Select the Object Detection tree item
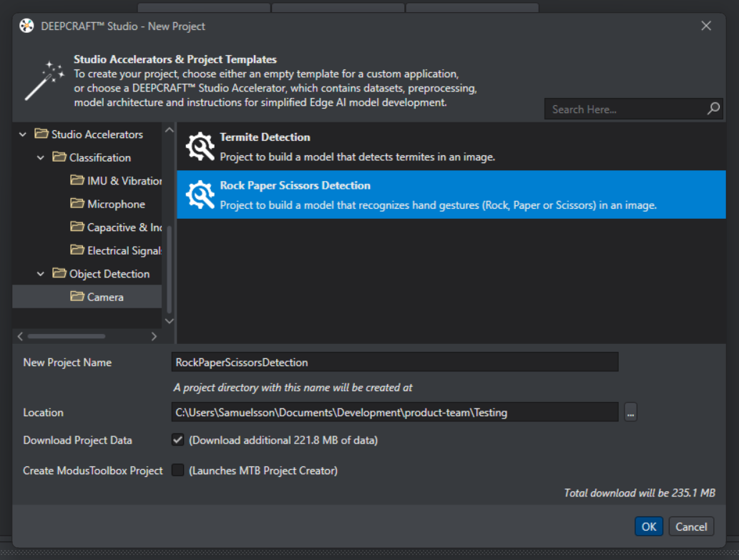Image resolution: width=739 pixels, height=560 pixels. [x=109, y=274]
